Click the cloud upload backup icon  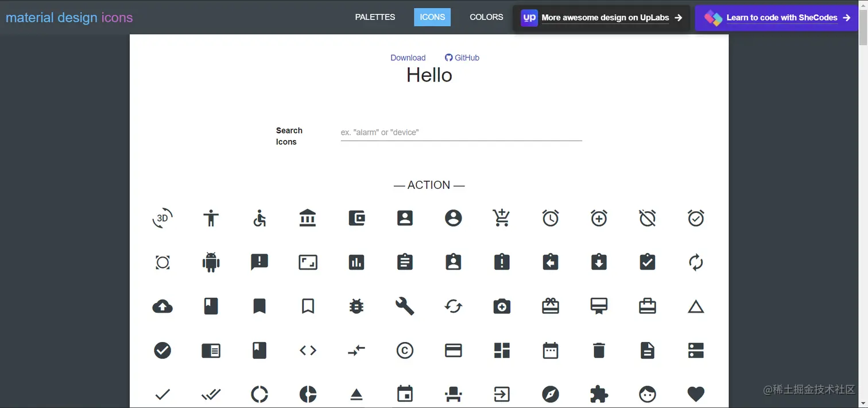point(162,306)
